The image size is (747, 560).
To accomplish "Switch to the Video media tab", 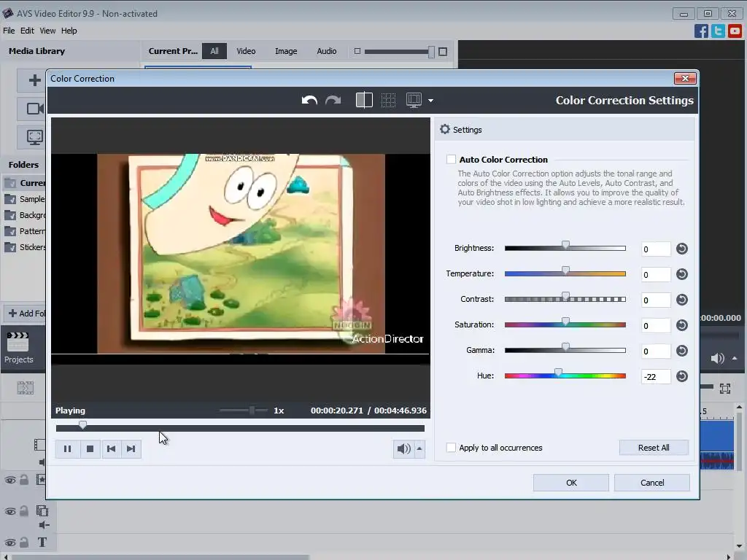I will (x=246, y=51).
